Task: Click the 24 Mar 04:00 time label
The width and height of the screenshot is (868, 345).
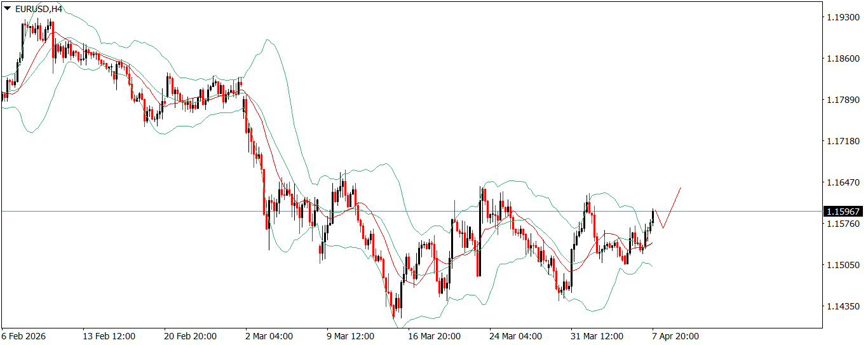Action: [x=516, y=336]
